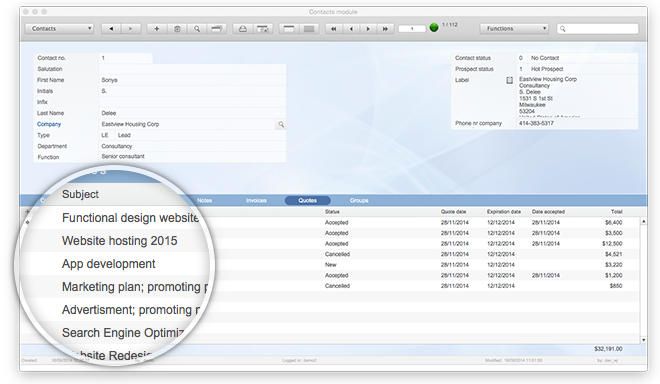This screenshot has width=660, height=384.
Task: Select the quote row totaling $850
Action: [x=330, y=286]
